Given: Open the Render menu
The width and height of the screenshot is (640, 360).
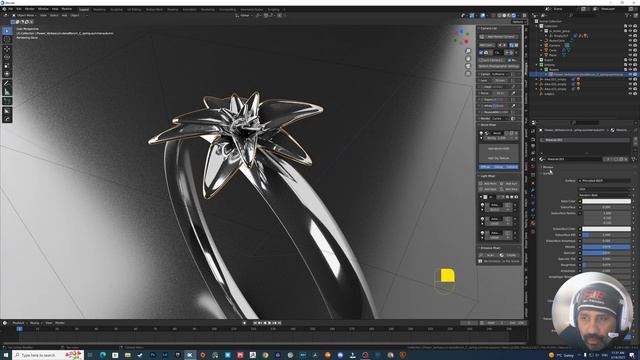Looking at the screenshot, I should (30, 9).
